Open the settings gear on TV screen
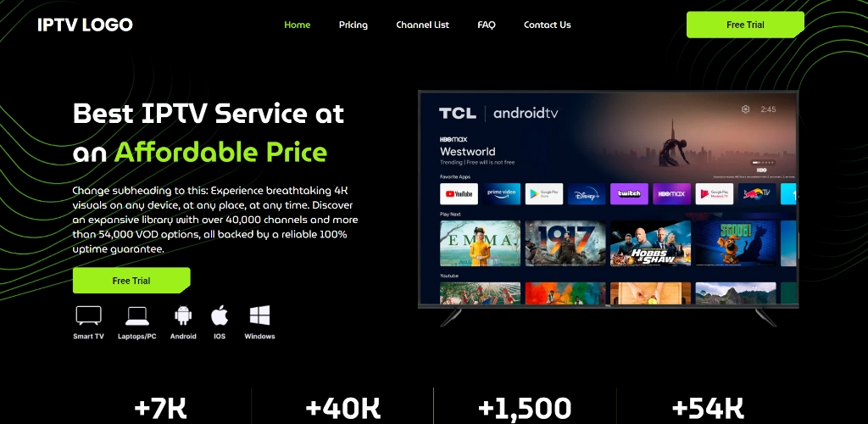Viewport: 868px width, 424px height. pos(745,109)
